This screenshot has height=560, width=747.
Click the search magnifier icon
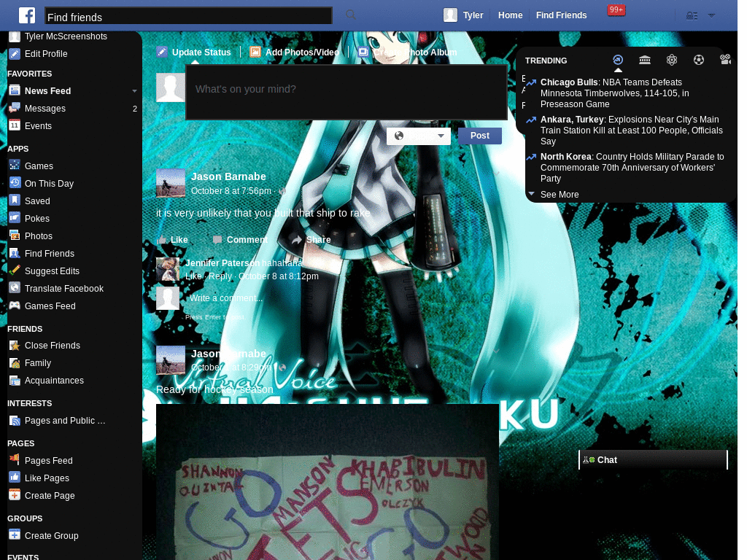coord(351,15)
